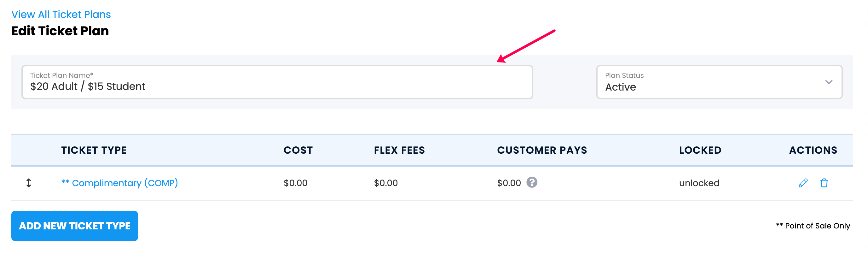Viewport: 868px width, 260px height.
Task: Click the Actions column header
Action: 813,150
